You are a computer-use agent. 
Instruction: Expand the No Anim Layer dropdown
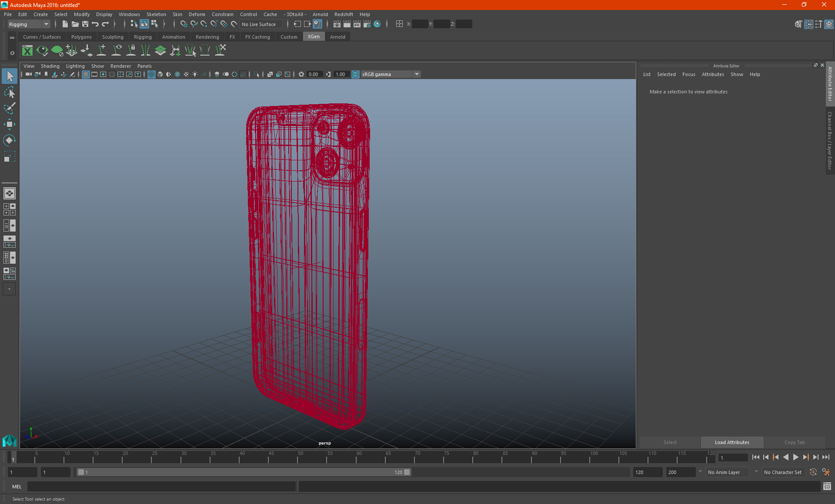click(753, 472)
